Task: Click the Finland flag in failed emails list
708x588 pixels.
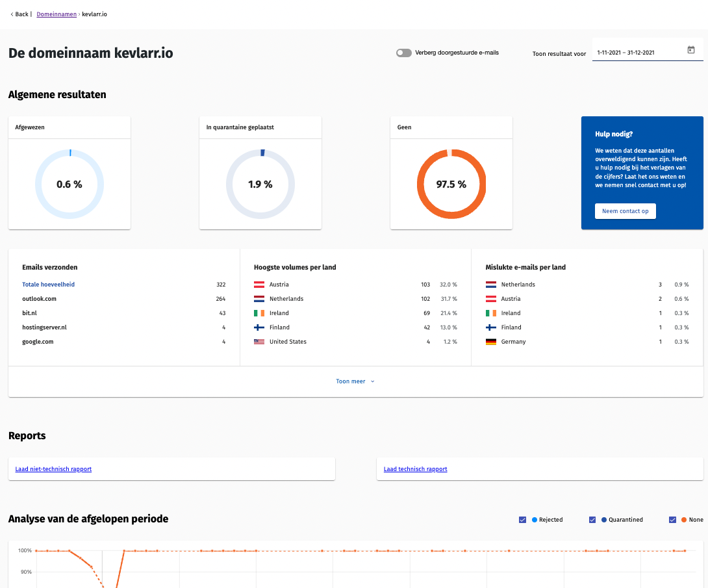Action: click(490, 327)
